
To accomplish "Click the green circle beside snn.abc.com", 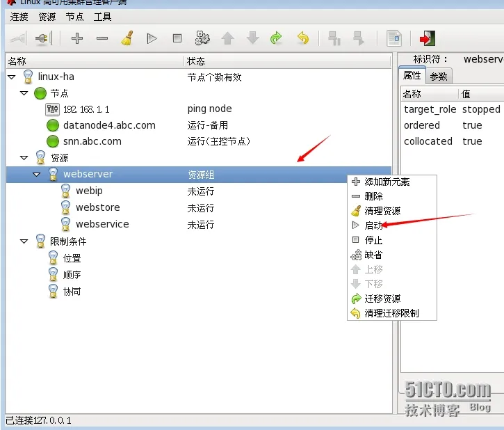I will pyautogui.click(x=53, y=141).
